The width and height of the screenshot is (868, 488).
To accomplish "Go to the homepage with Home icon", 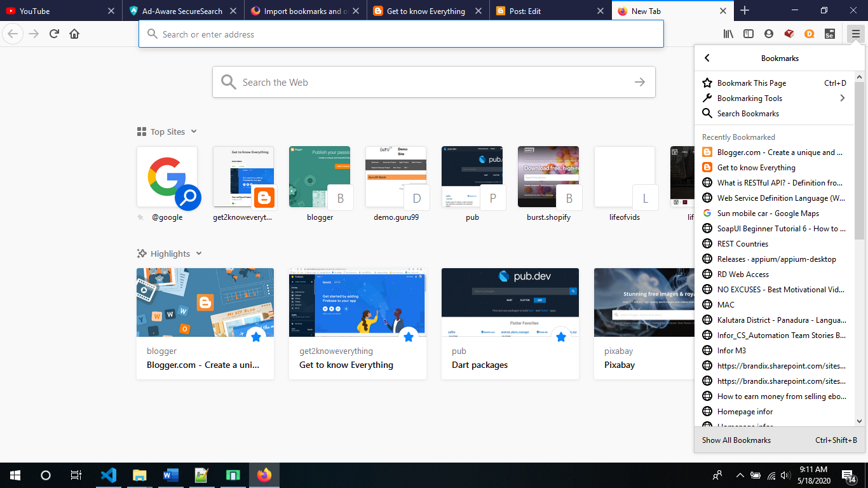I will pos(74,34).
